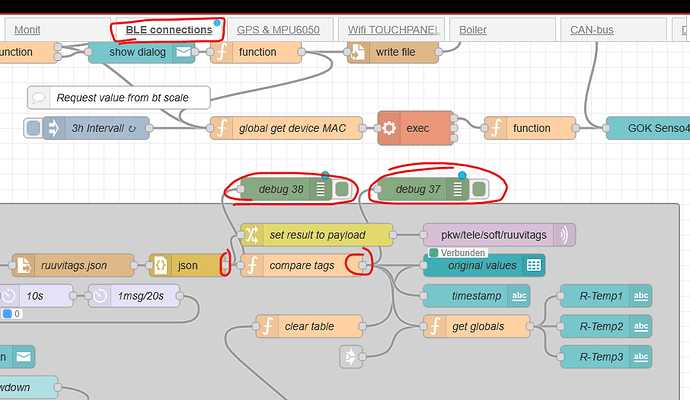This screenshot has width=690, height=400.
Task: Select the Wifi TOUCHPANEL tab
Action: (393, 30)
